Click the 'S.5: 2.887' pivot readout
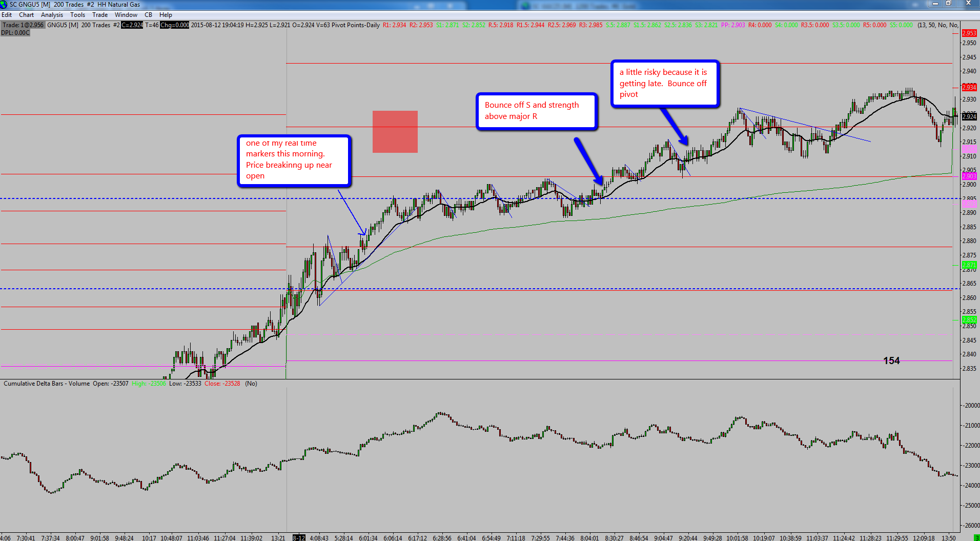Screen dimensions: 980x541 click(618, 25)
